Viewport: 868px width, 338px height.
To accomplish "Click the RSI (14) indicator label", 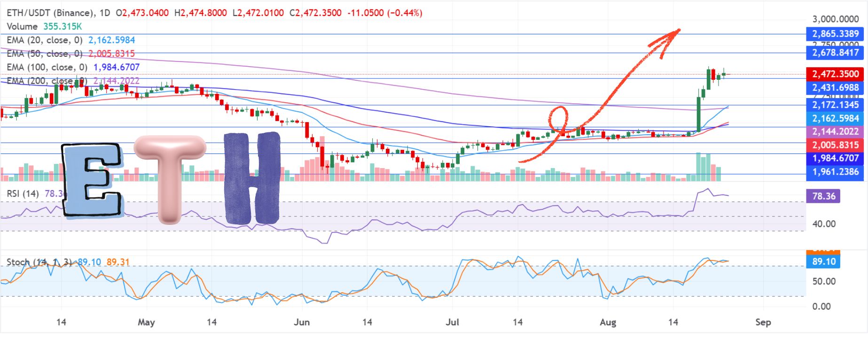I will pos(23,193).
